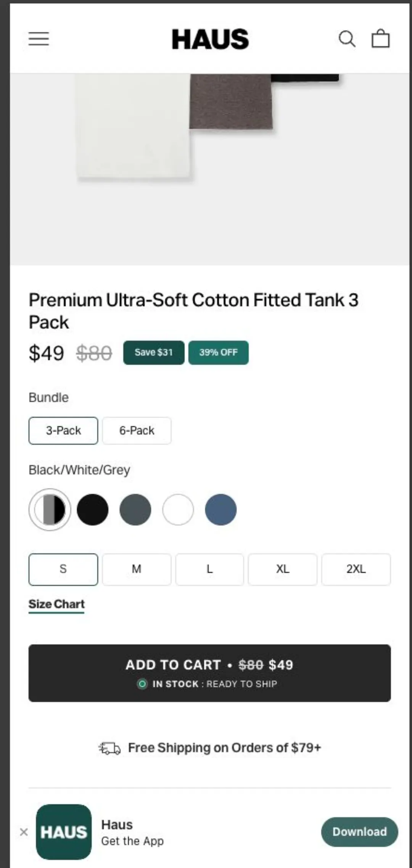The image size is (412, 868).
Task: Pick the blue color swatch
Action: [221, 510]
